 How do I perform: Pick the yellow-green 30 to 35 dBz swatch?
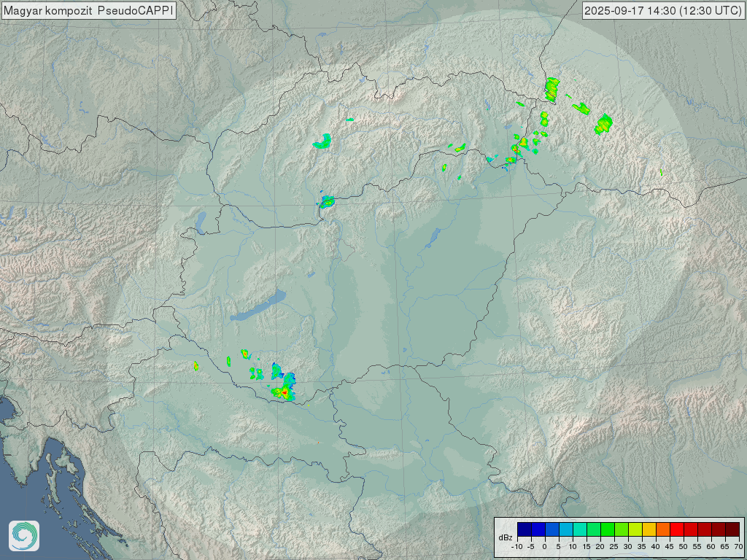[x=635, y=529]
